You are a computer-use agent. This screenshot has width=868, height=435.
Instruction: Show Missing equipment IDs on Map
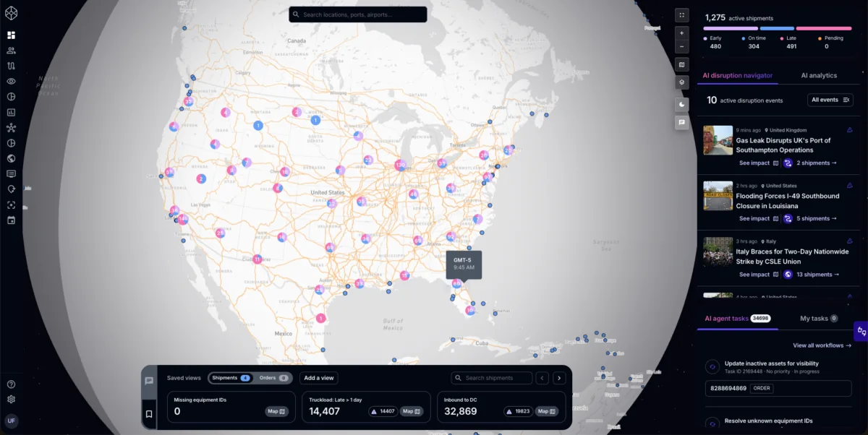[x=277, y=411]
